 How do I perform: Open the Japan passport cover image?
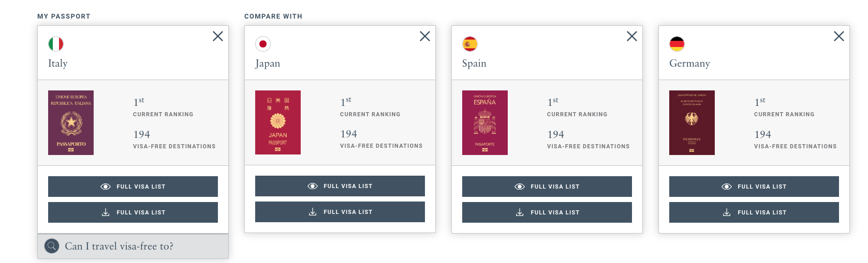point(278,122)
